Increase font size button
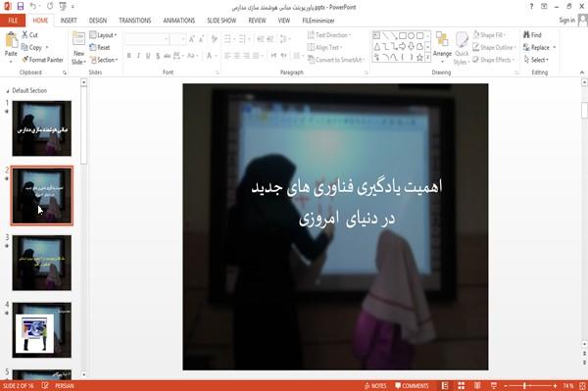 pyautogui.click(x=192, y=39)
